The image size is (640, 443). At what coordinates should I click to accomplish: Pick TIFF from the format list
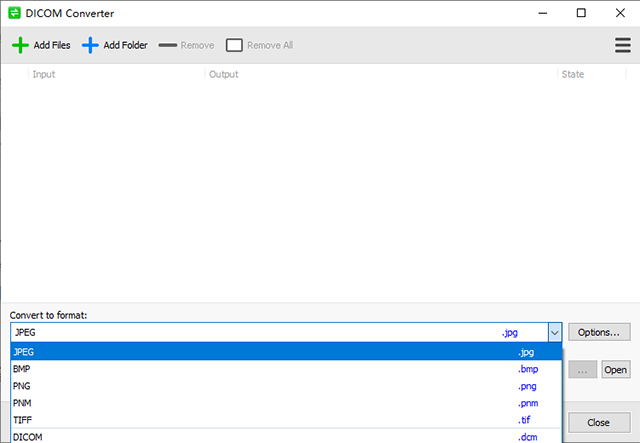[286, 420]
